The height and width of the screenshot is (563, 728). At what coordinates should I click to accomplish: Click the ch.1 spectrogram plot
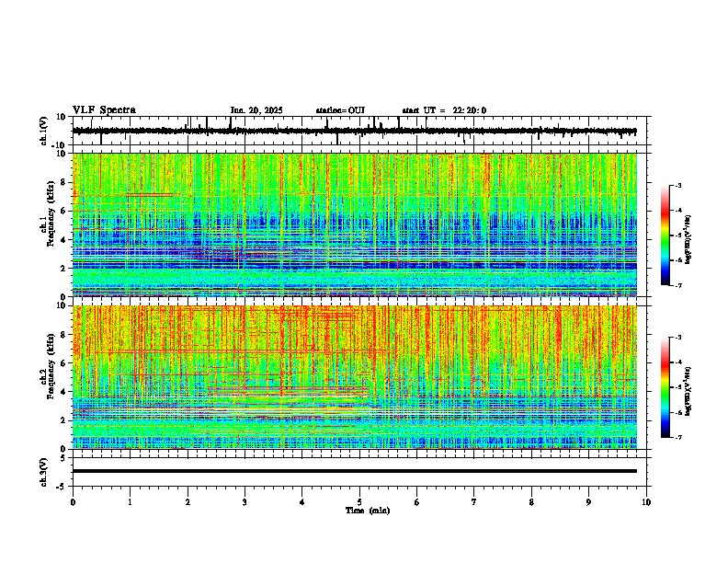tap(355, 224)
